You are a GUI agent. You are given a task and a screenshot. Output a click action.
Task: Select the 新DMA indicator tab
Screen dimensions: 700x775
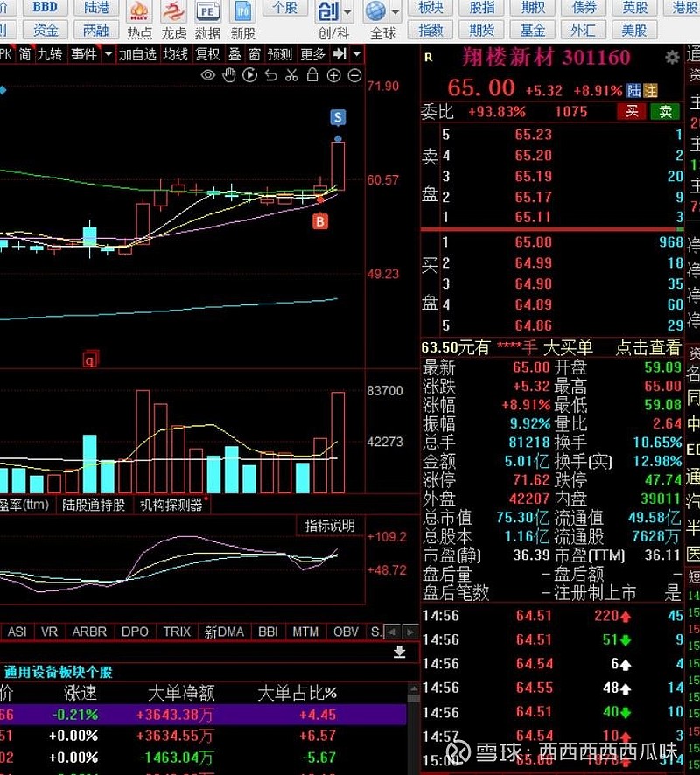(x=224, y=632)
